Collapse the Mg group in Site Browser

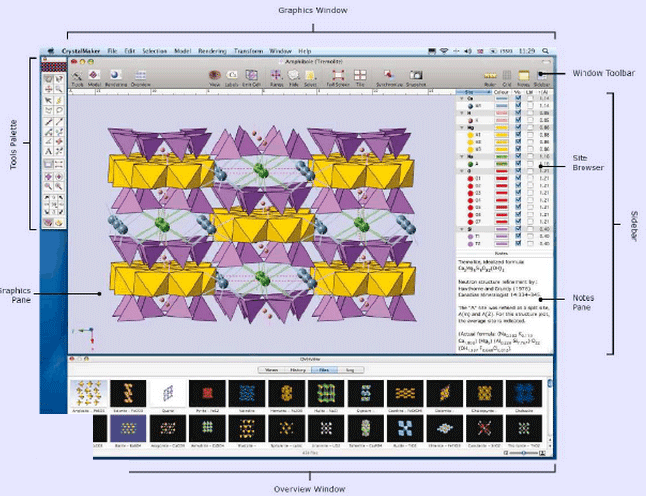462,128
